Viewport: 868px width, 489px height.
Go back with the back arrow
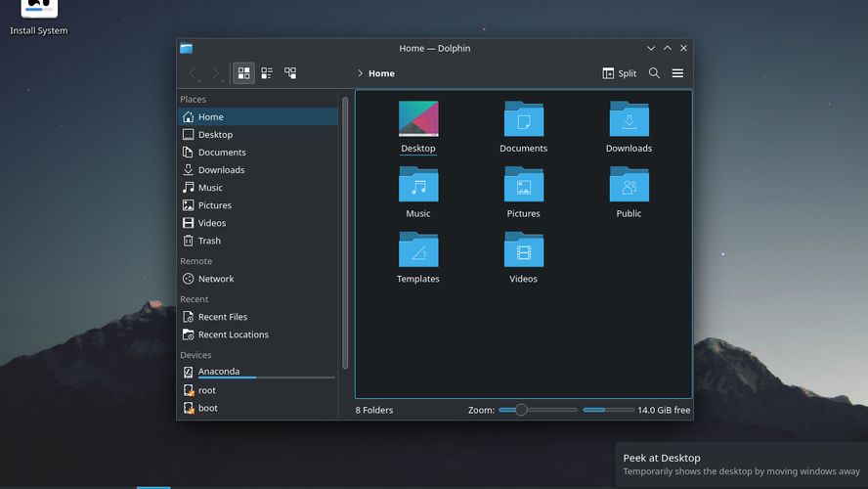[194, 73]
